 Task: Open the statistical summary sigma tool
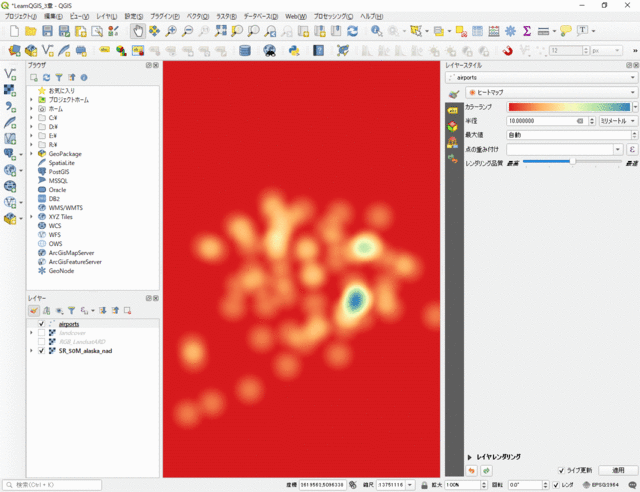(526, 31)
